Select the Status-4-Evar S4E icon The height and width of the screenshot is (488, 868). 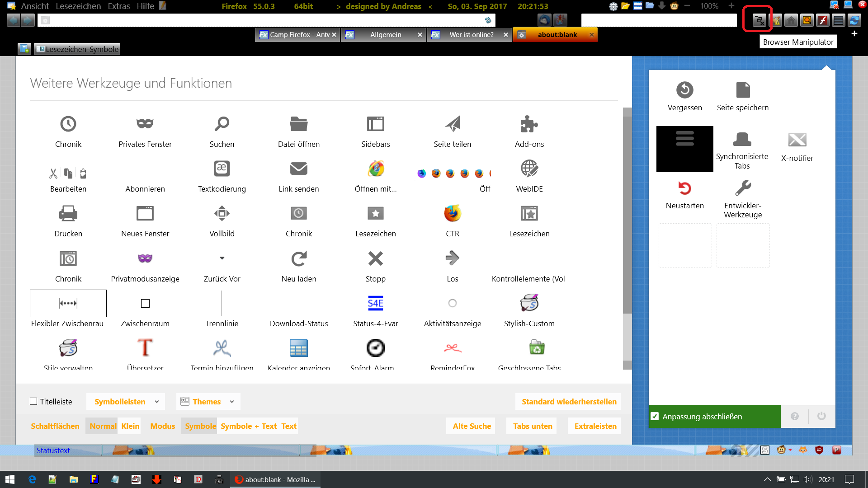[x=375, y=303]
